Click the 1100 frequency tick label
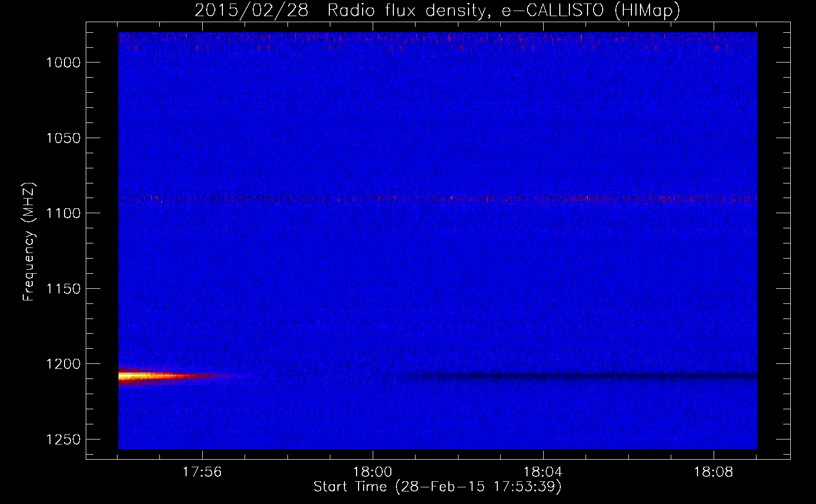Image resolution: width=816 pixels, height=504 pixels. (x=63, y=213)
